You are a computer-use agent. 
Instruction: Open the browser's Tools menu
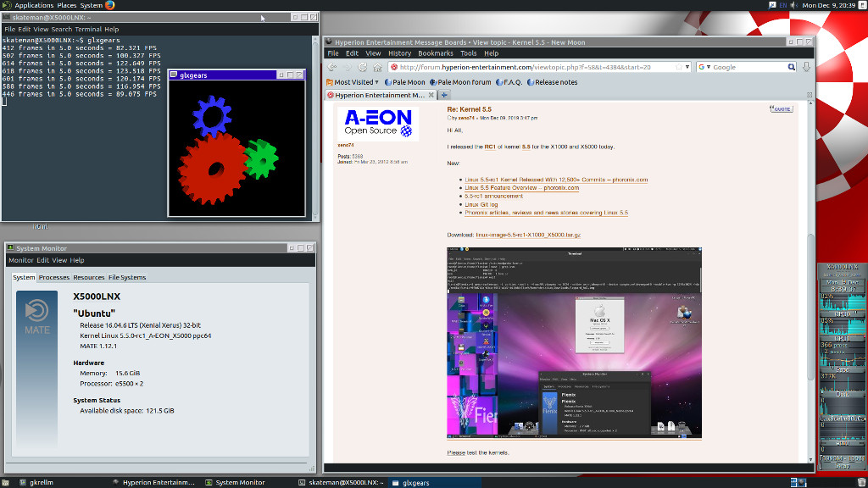468,53
